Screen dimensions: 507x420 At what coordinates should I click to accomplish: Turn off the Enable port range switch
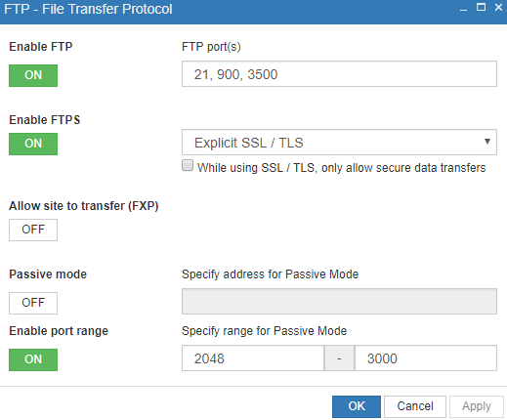point(33,359)
